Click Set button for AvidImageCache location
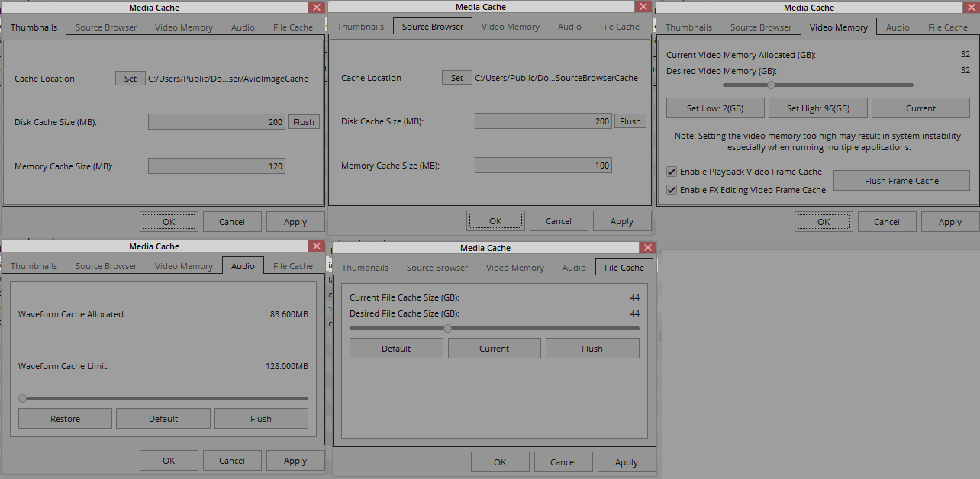This screenshot has width=980, height=479. [131, 79]
